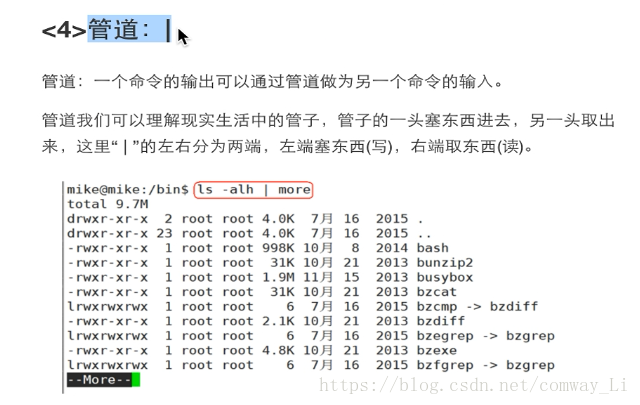
Task: Click the 'bzdiff' file name in 2.1K row
Action: tap(441, 321)
